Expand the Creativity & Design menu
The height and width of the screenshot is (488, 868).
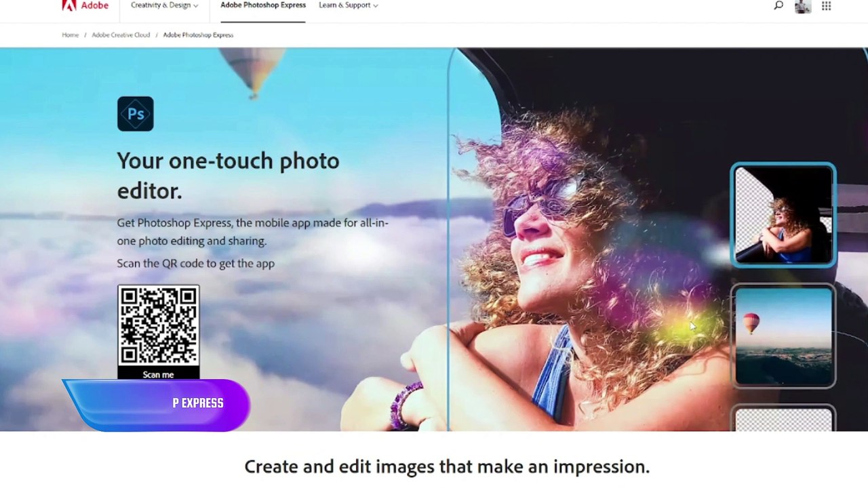(x=165, y=5)
